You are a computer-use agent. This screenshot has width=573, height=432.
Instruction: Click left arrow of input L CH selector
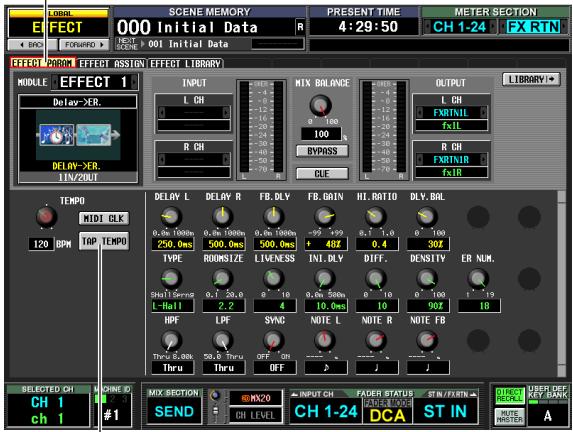pyautogui.click(x=162, y=112)
